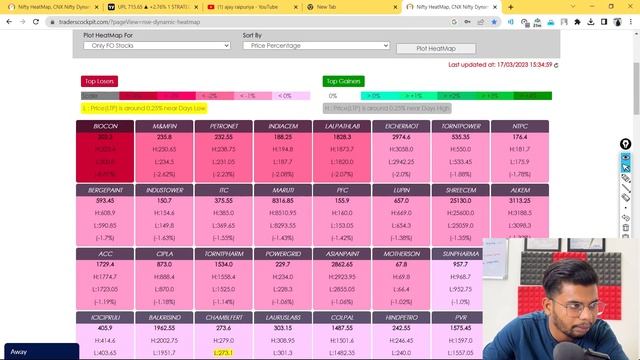640x360 pixels.
Task: Open the Chrome three-dot menu
Action: click(x=631, y=22)
